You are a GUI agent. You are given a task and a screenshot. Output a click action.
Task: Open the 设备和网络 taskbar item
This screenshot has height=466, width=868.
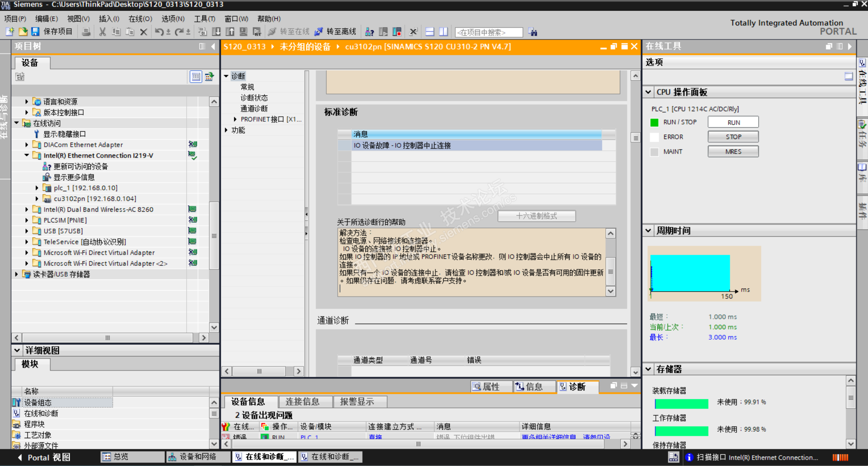tap(198, 457)
